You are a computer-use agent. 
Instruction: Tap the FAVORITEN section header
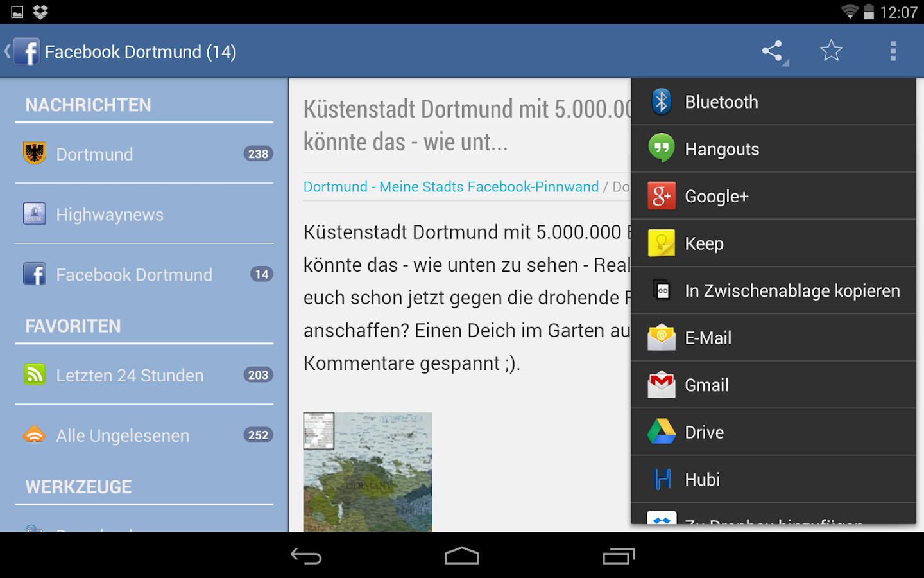point(73,326)
